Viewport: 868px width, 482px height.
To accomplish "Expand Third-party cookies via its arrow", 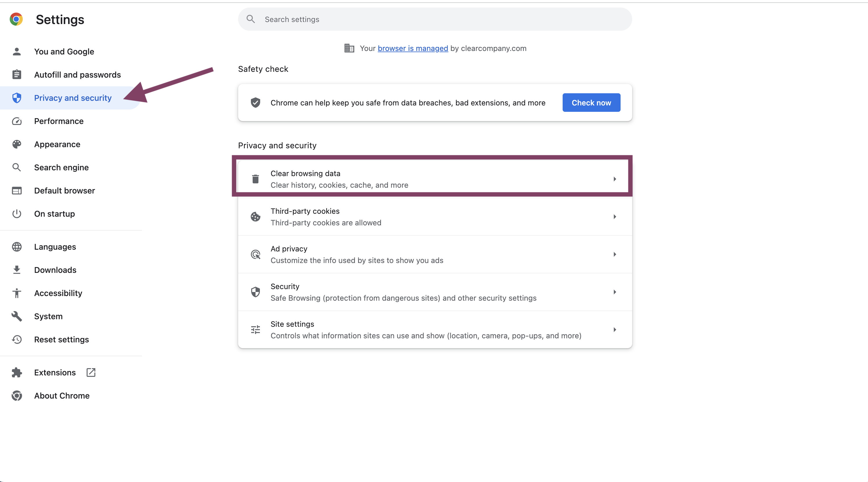I will tap(614, 217).
